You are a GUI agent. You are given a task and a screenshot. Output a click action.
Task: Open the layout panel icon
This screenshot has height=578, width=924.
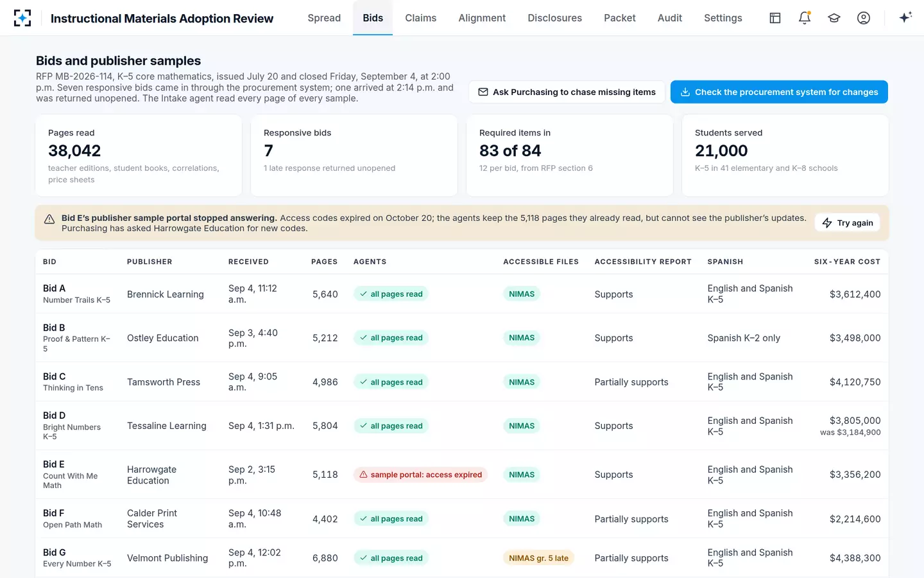click(x=775, y=18)
